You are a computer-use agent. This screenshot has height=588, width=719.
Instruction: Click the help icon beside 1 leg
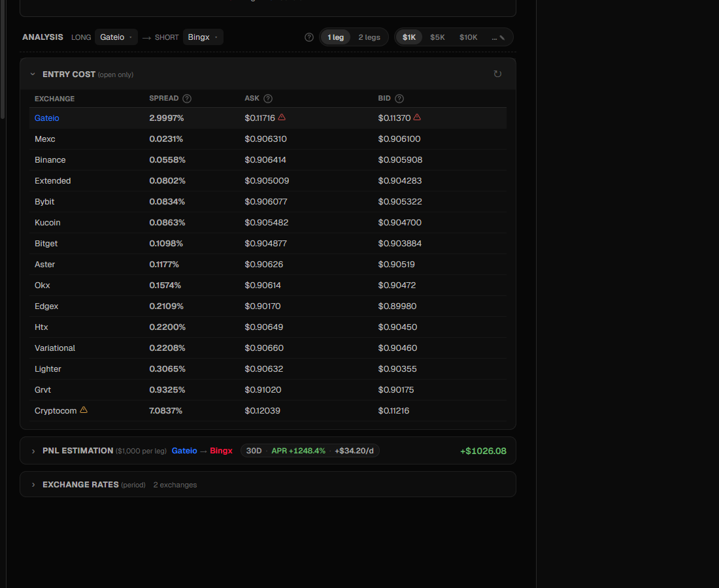click(309, 37)
